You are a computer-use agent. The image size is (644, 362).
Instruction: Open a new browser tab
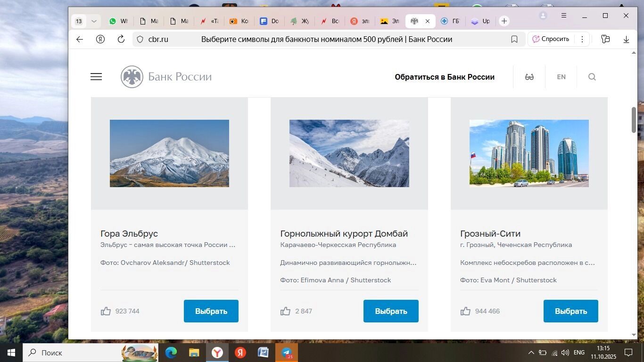[504, 21]
